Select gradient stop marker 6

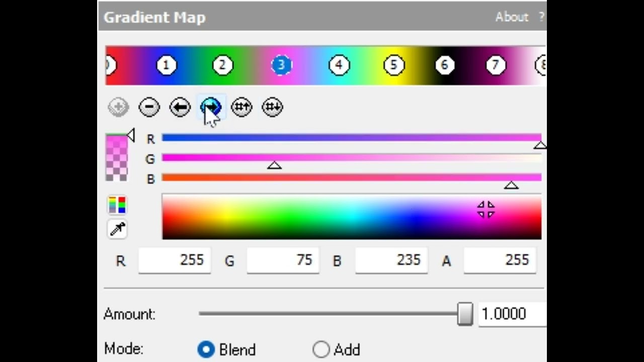pos(444,65)
